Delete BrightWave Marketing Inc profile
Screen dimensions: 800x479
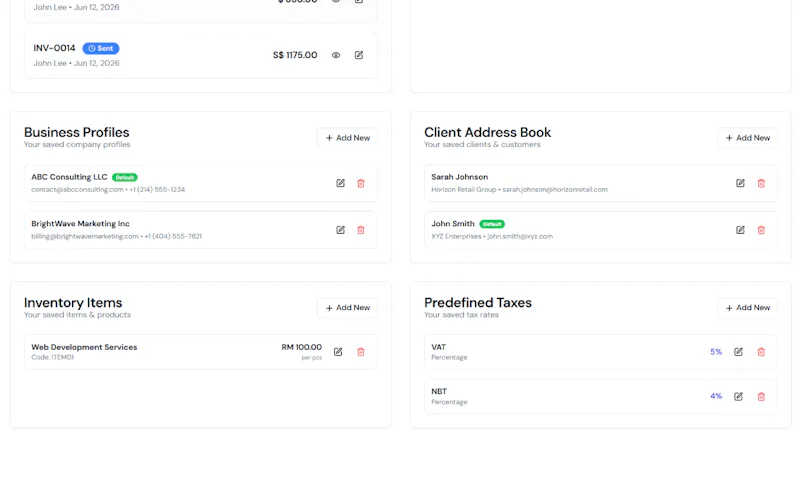[x=361, y=230]
